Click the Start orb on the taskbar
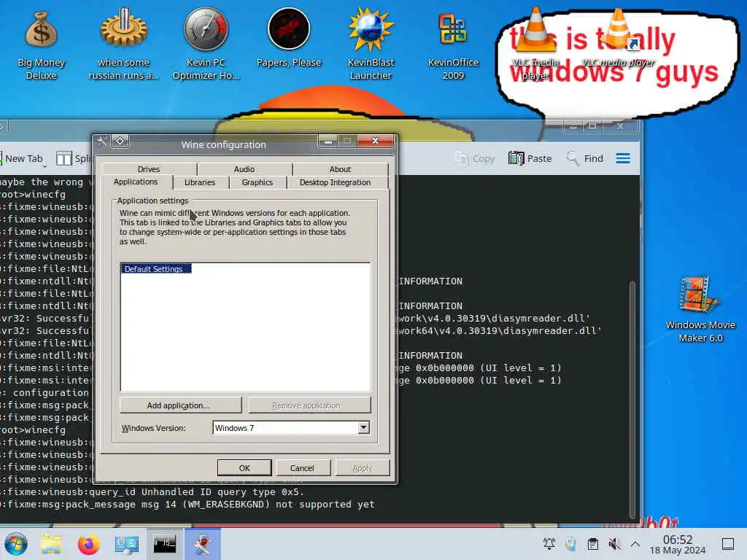Image resolution: width=747 pixels, height=560 pixels. pyautogui.click(x=16, y=544)
